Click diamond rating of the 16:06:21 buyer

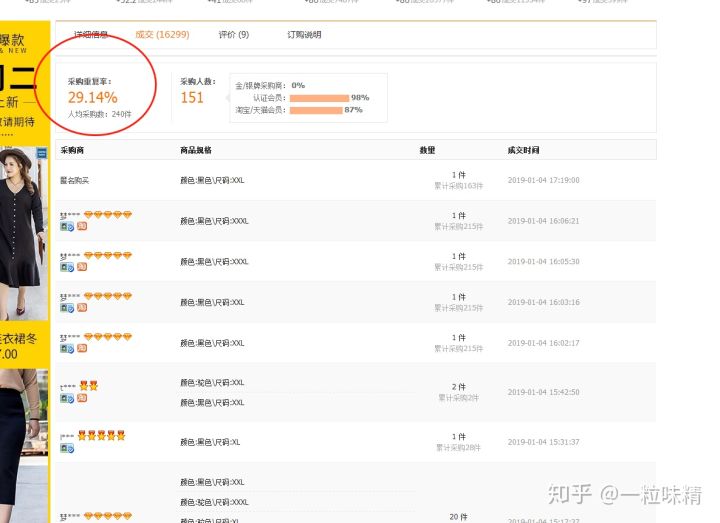point(107,214)
